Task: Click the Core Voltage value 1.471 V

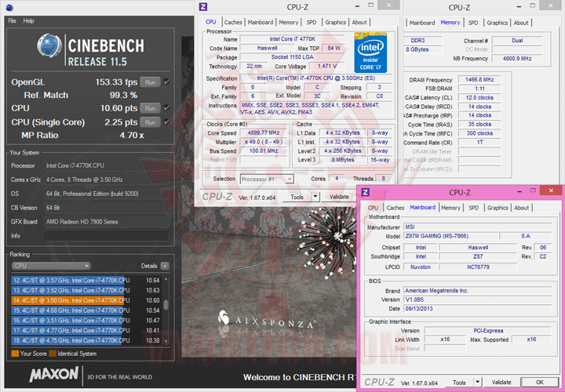Action: click(x=326, y=66)
